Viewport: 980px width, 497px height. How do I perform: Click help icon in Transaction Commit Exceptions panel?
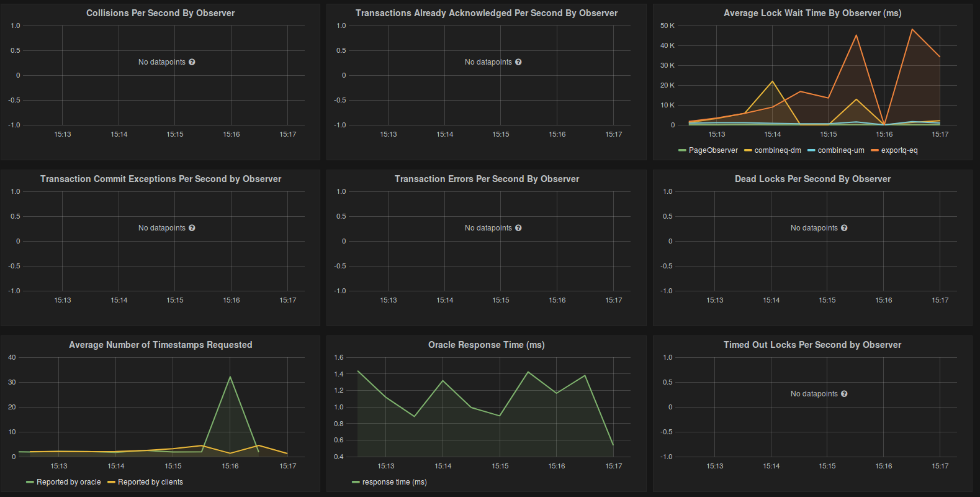pyautogui.click(x=192, y=228)
